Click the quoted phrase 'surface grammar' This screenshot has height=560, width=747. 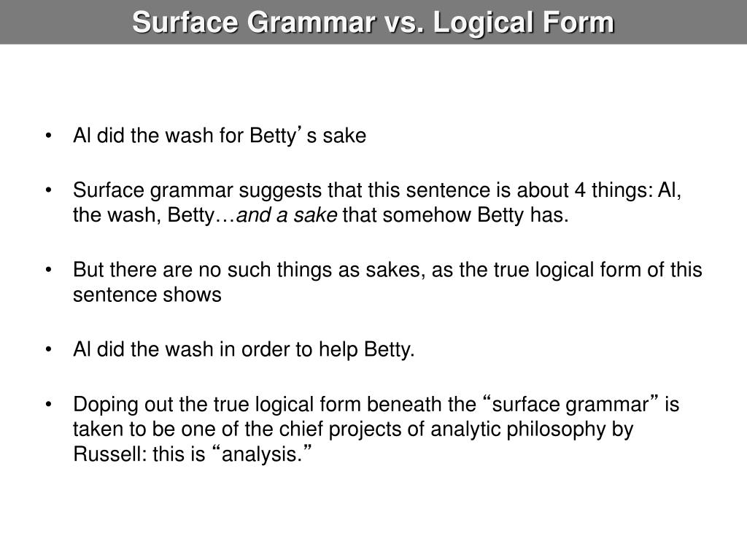tap(570, 405)
